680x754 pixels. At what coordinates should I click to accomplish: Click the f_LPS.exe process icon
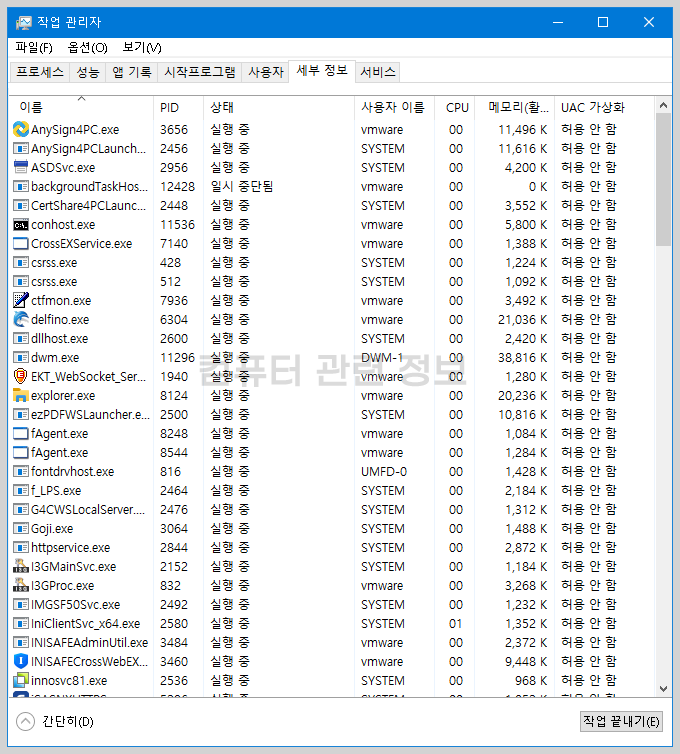click(21, 490)
